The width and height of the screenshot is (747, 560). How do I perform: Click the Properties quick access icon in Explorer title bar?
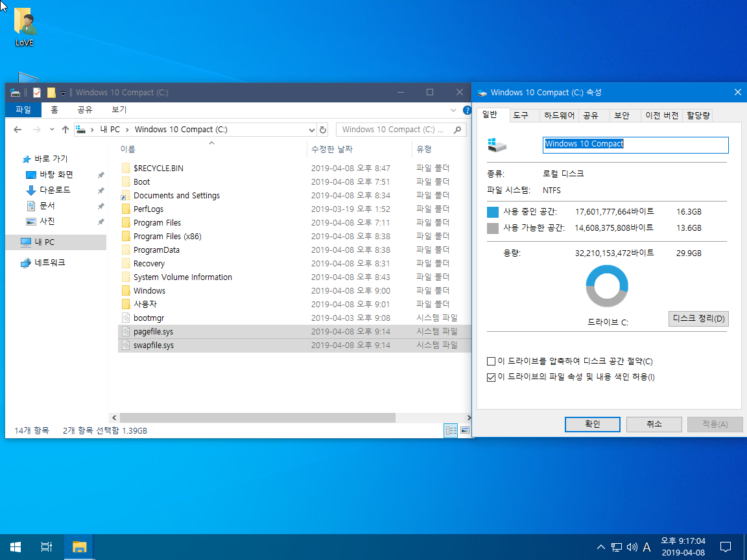coord(37,93)
